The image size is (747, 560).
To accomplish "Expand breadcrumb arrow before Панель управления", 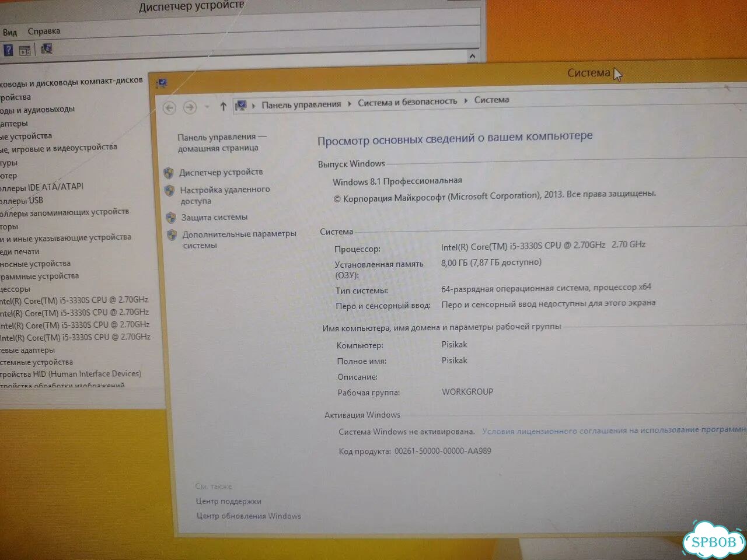I will point(254,106).
